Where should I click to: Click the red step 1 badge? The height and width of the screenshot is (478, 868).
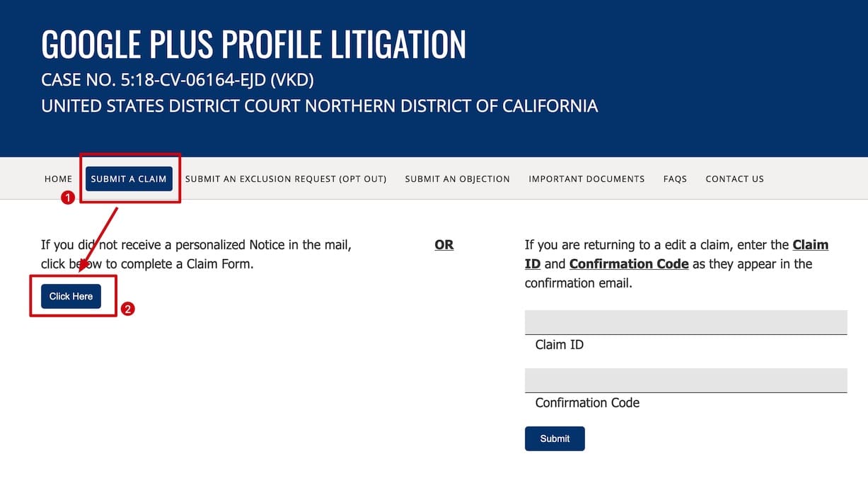coord(68,198)
